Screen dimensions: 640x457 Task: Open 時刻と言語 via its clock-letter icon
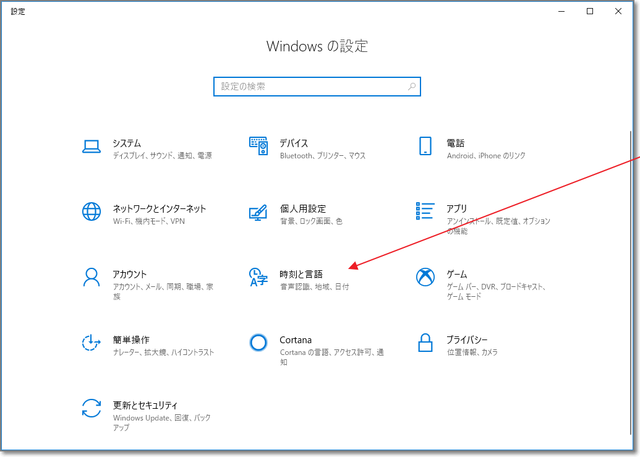258,277
